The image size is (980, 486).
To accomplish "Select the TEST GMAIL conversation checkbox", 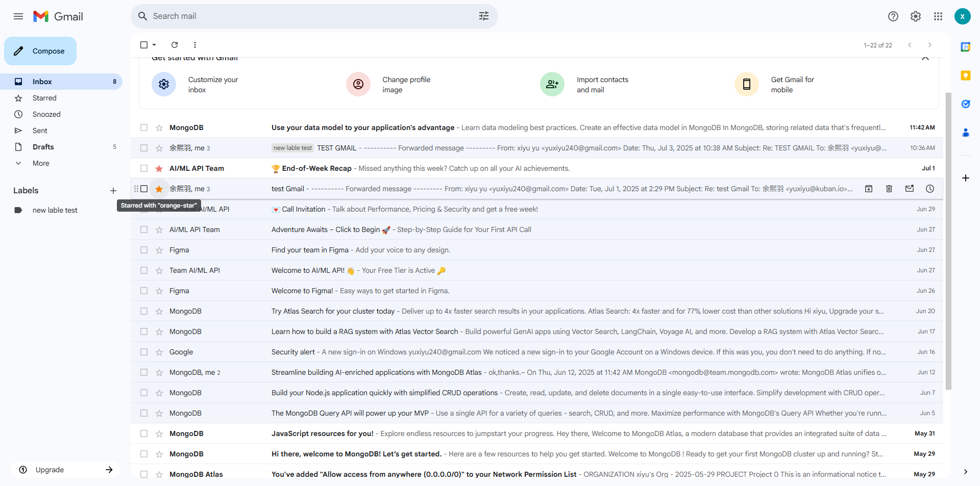I will click(x=144, y=148).
